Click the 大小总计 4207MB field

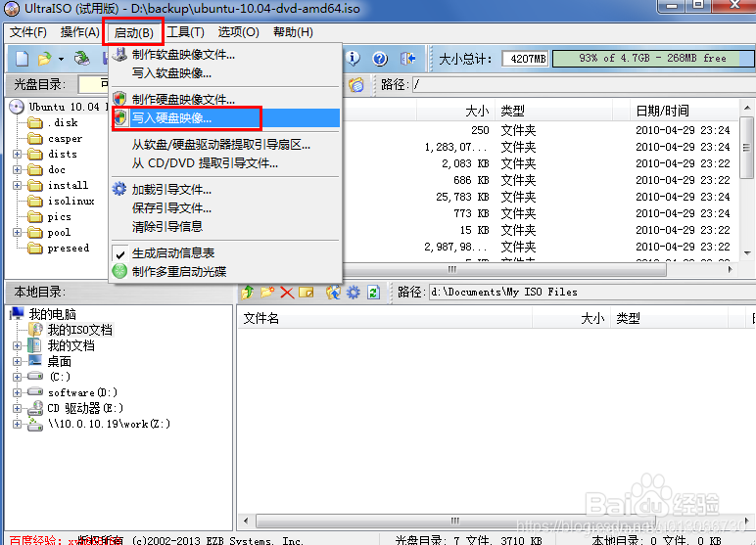[x=526, y=59]
